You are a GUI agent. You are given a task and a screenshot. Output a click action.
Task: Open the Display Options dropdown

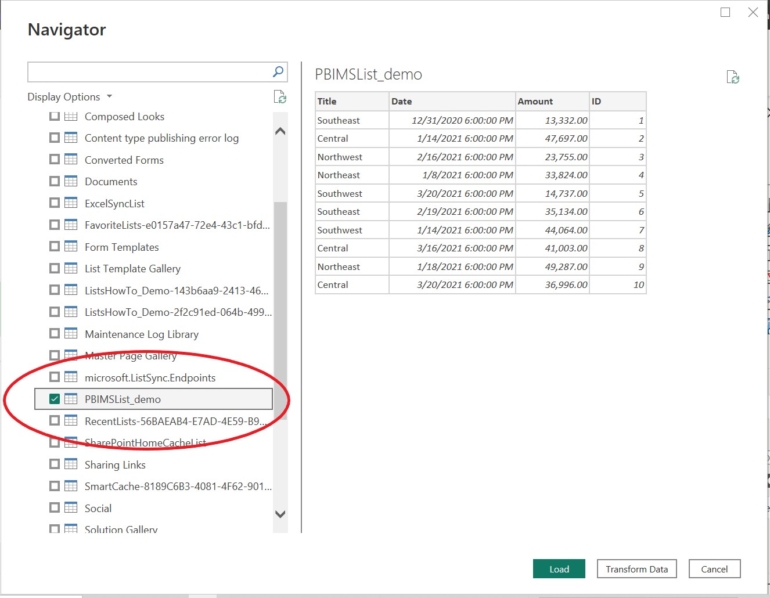coord(69,97)
